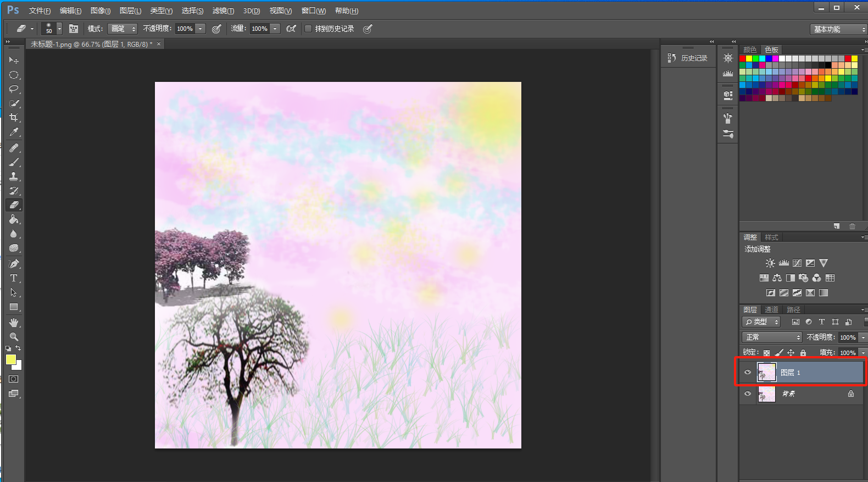Open layer 不透明度 dropdown arrow
Screen dimensions: 868x482
[x=863, y=337]
